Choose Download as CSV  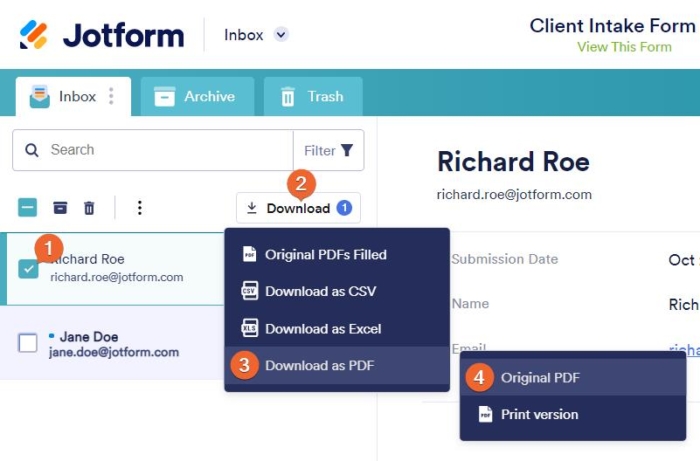coord(337,291)
